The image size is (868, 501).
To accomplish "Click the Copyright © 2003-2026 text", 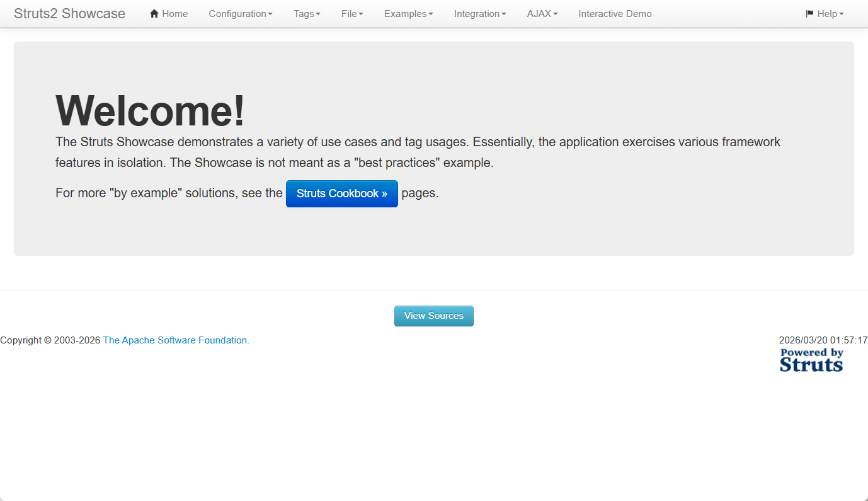I will (50, 340).
